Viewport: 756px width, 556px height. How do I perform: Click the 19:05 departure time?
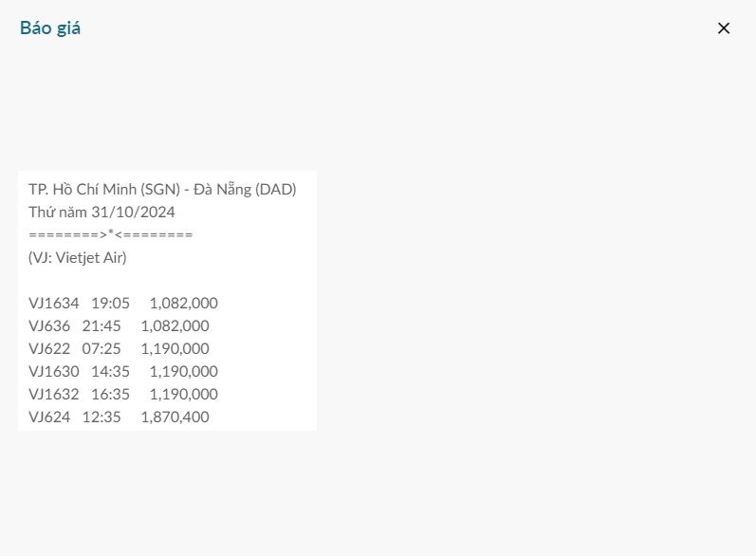[110, 303]
